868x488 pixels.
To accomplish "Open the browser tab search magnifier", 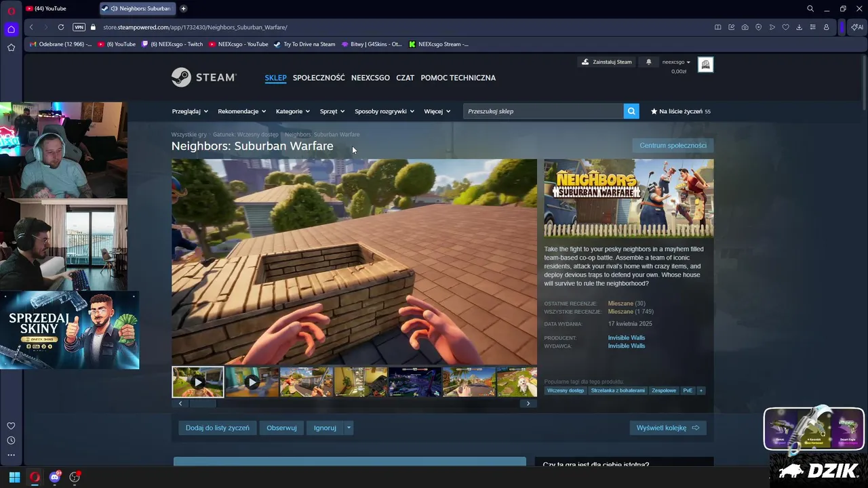I will pyautogui.click(x=810, y=9).
